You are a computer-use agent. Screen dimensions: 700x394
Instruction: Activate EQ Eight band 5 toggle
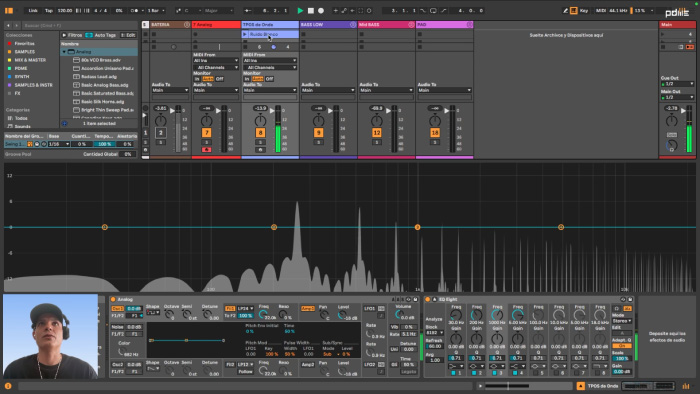(535, 373)
